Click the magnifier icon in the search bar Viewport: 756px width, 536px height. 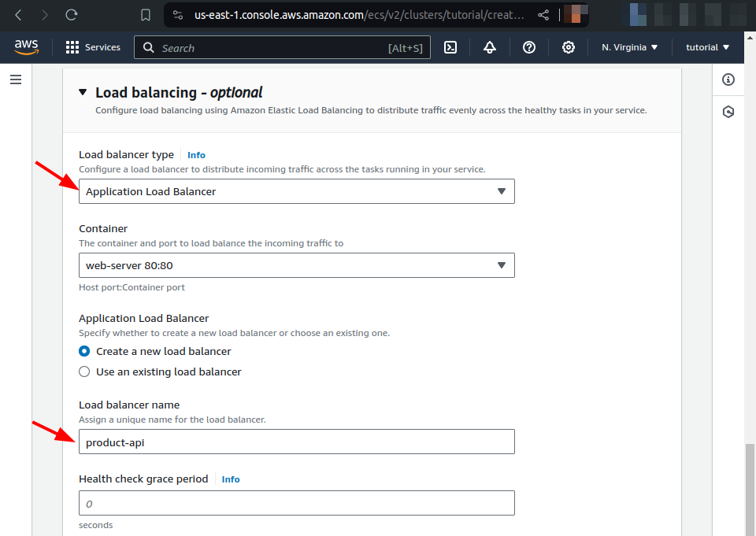pyautogui.click(x=149, y=48)
